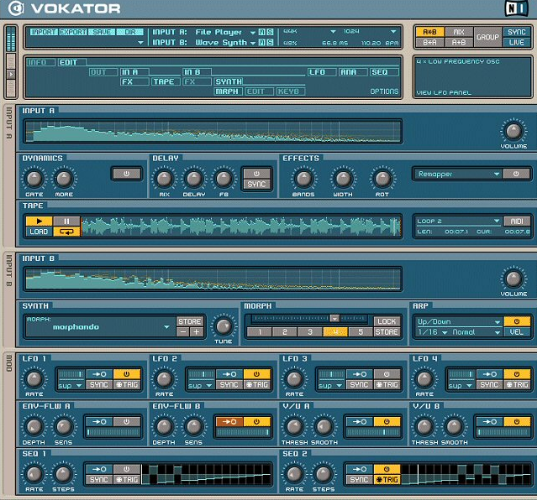Open the Remapper effect dropdown
Viewport: 538px width, 500px height.
tap(496, 174)
